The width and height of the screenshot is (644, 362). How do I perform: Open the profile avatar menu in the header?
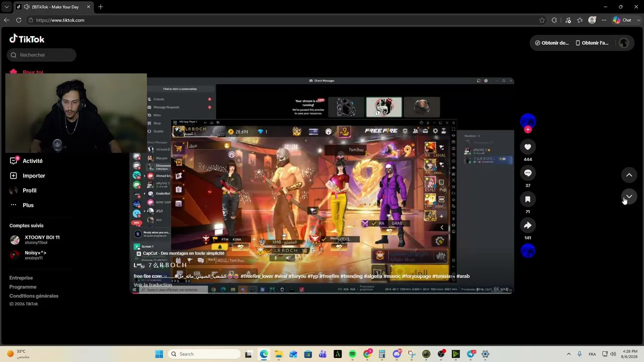[x=624, y=43]
